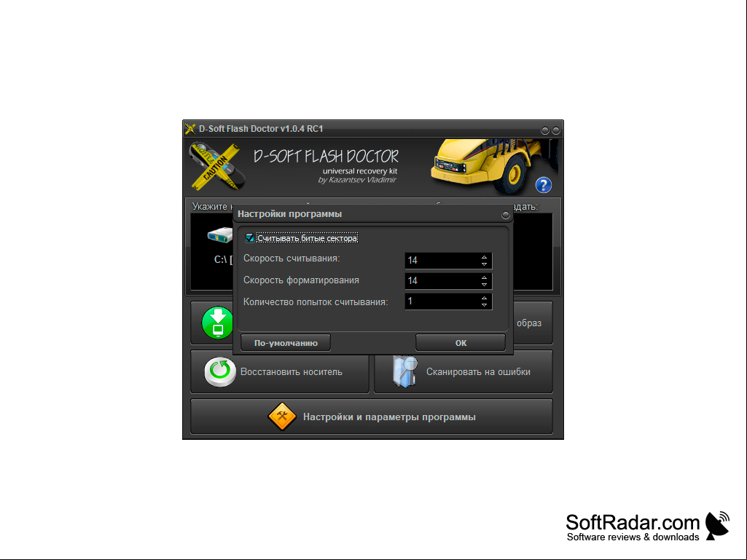Click the Скорость форматирования label
747x560 pixels.
pyautogui.click(x=301, y=280)
